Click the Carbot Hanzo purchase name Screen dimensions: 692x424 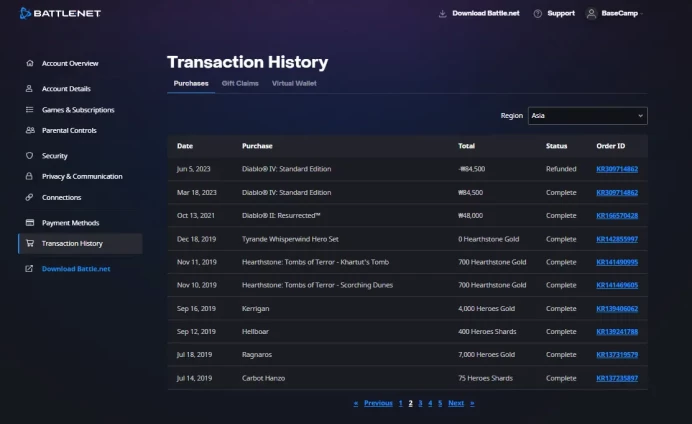click(263, 378)
